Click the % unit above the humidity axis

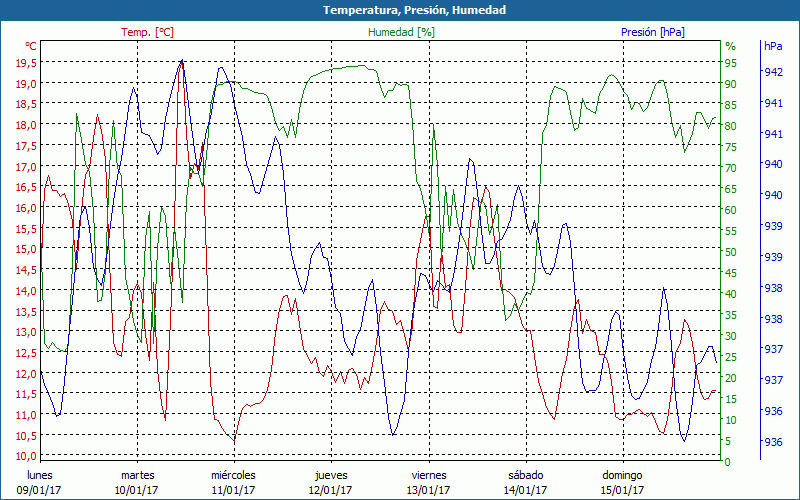730,46
